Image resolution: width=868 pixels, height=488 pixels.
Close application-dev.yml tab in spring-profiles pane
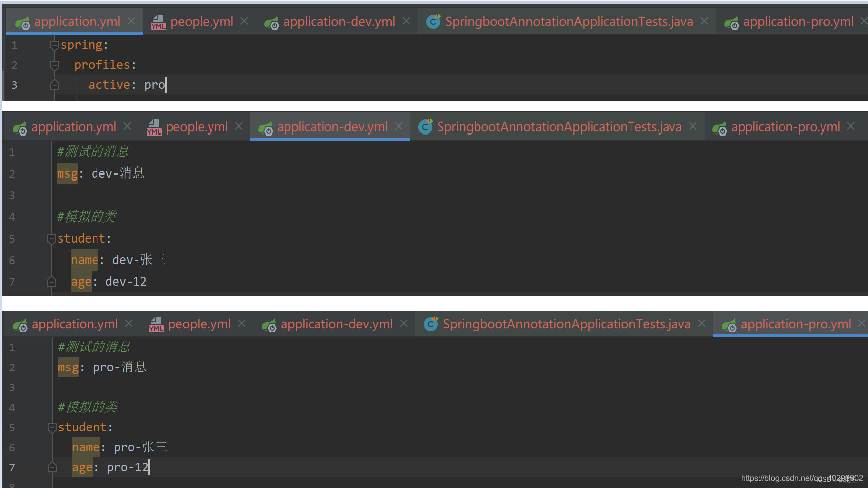(x=406, y=21)
